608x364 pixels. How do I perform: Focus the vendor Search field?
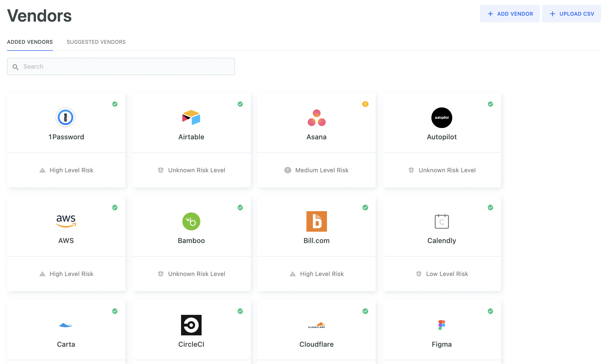coord(121,66)
